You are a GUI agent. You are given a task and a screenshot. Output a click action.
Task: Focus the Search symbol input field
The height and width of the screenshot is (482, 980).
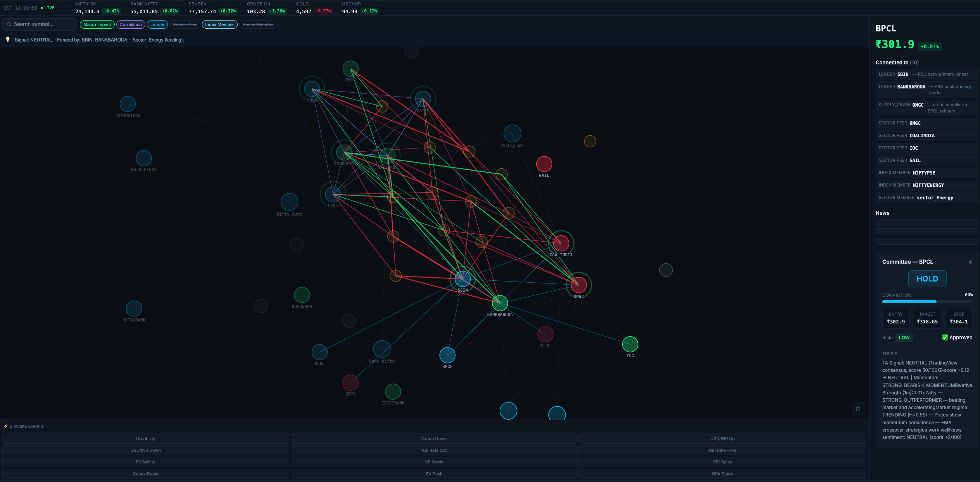click(x=40, y=24)
